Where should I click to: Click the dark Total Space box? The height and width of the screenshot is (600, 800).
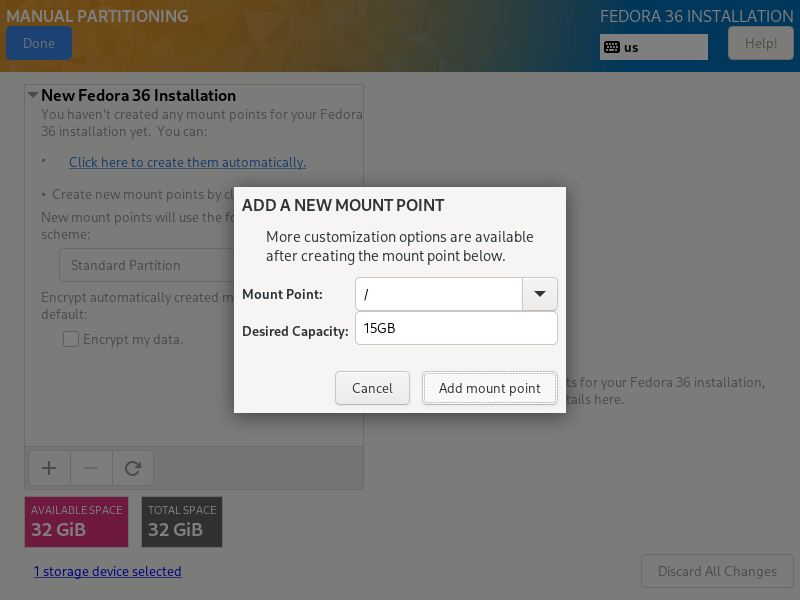pos(182,521)
